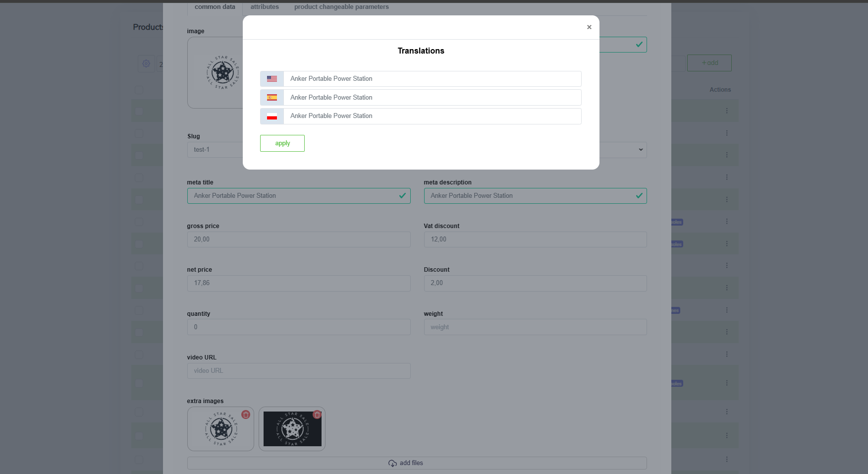Click the US flag icon in Translations
Screen dimensions: 868x474
272,79
